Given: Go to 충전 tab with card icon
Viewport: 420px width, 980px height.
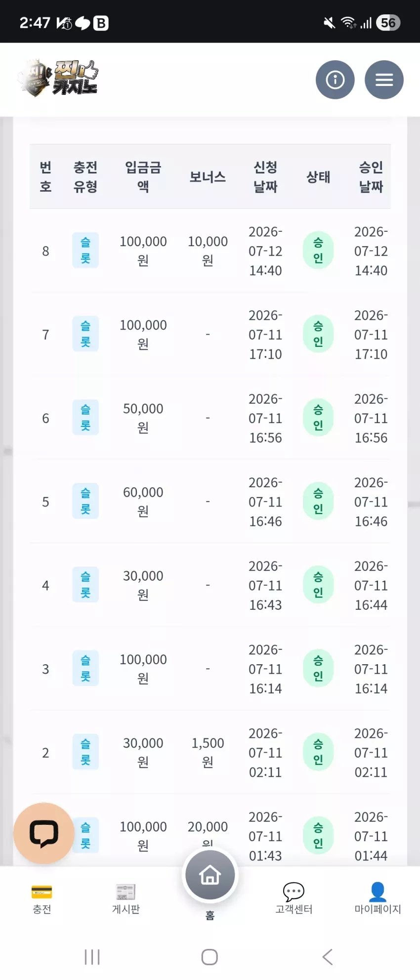Looking at the screenshot, I should pos(42,899).
